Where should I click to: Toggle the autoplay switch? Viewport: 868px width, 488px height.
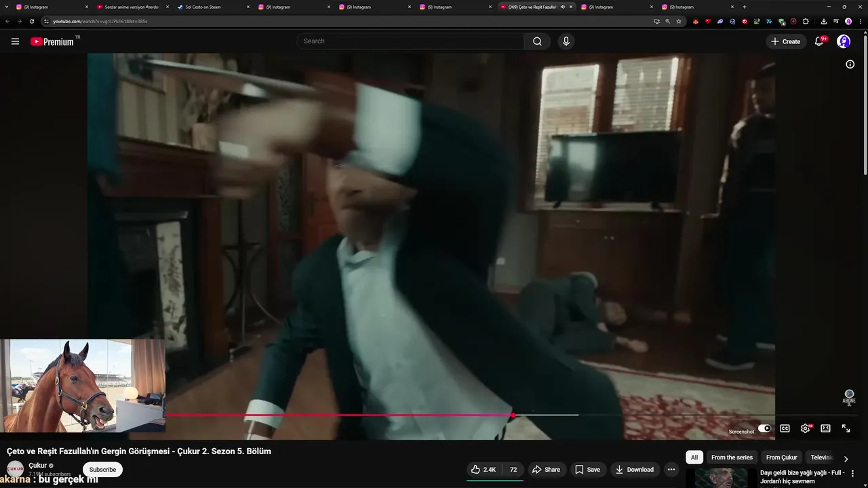tap(764, 428)
